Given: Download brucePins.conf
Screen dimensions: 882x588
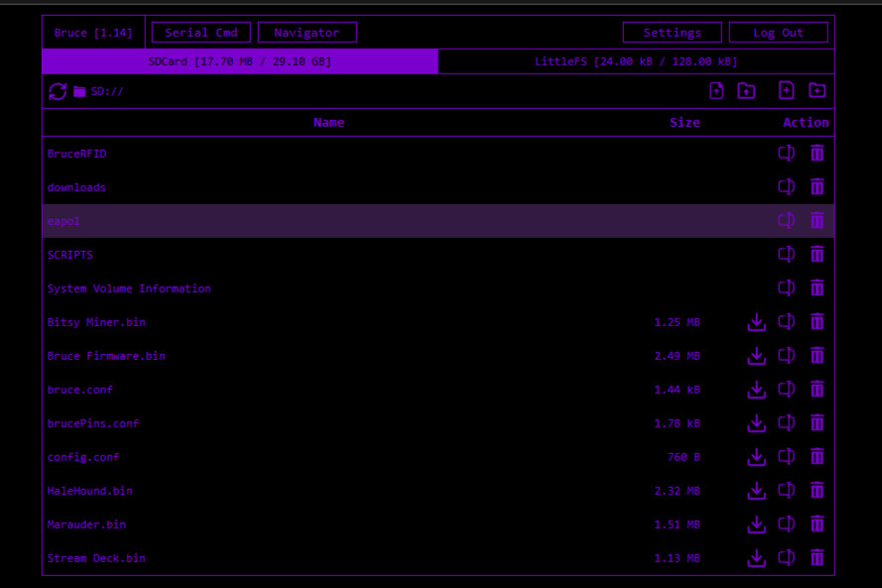Looking at the screenshot, I should click(x=757, y=423).
